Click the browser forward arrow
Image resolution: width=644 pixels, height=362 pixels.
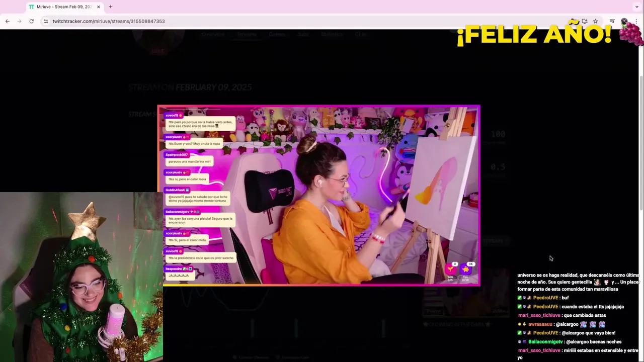[19, 21]
